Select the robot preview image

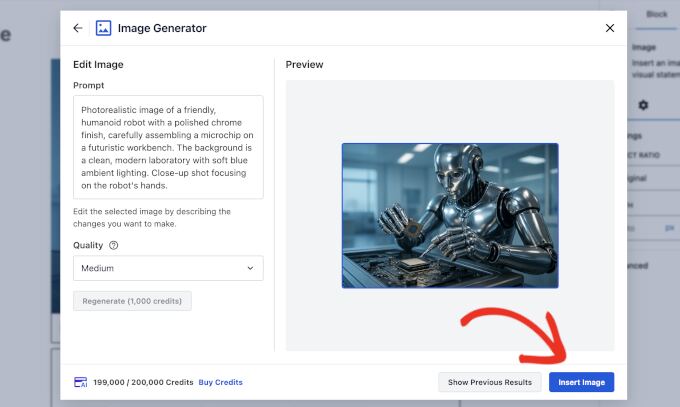coord(450,215)
